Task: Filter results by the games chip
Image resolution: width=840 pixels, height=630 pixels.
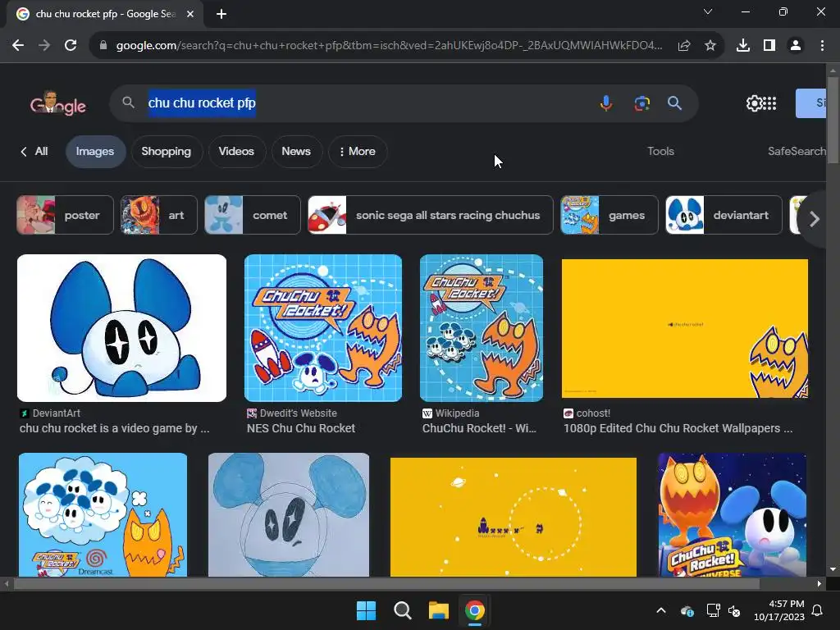Action: 609,215
